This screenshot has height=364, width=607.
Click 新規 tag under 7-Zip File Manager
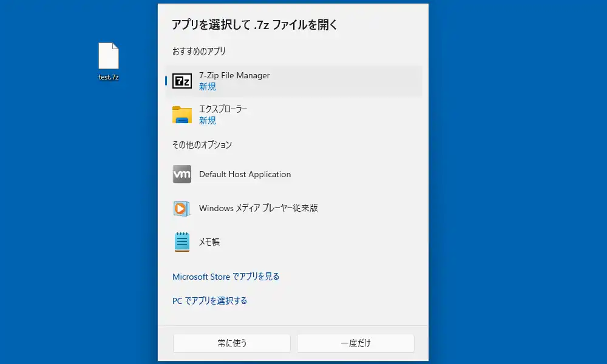tap(208, 87)
